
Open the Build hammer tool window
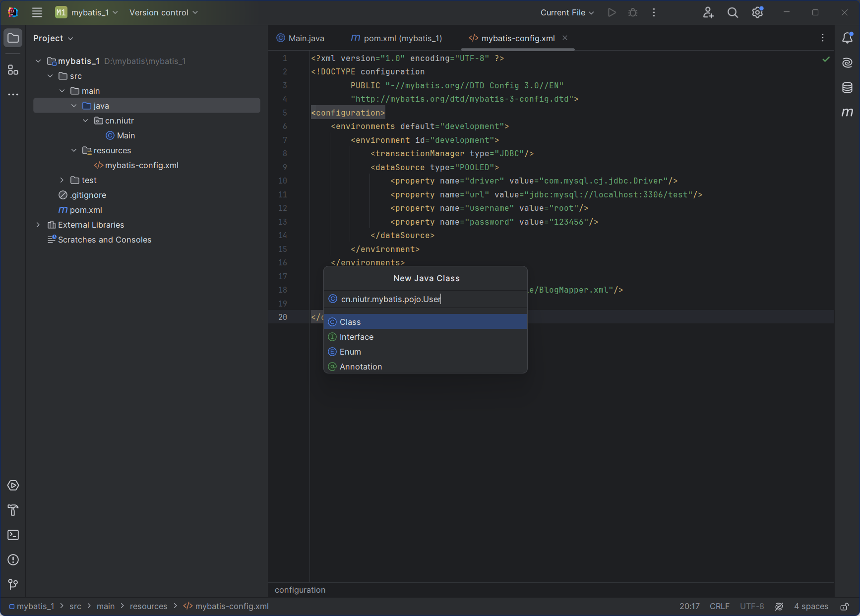tap(13, 510)
